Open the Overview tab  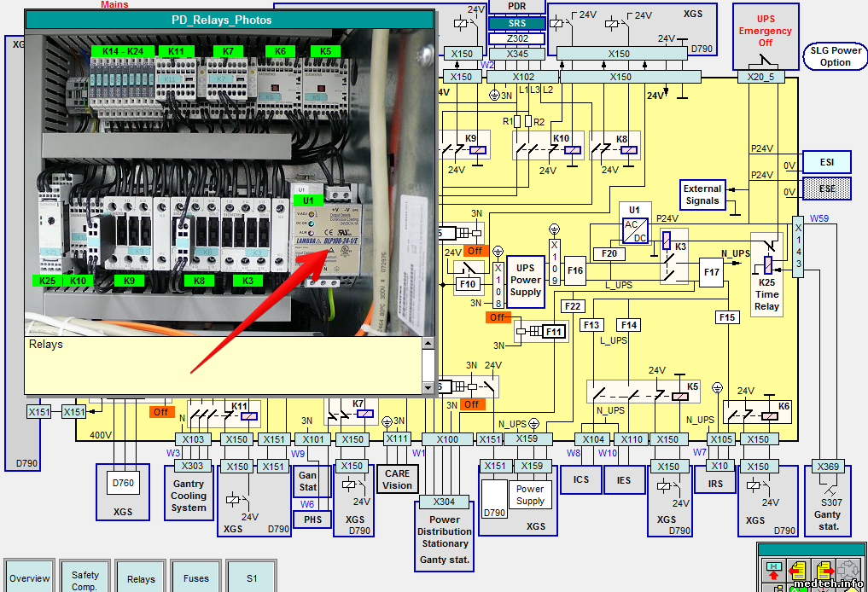click(30, 578)
